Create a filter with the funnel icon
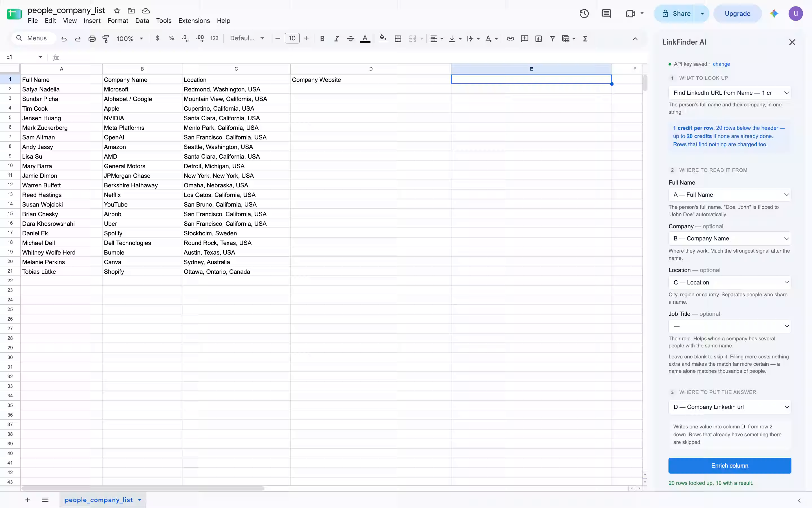 552,39
